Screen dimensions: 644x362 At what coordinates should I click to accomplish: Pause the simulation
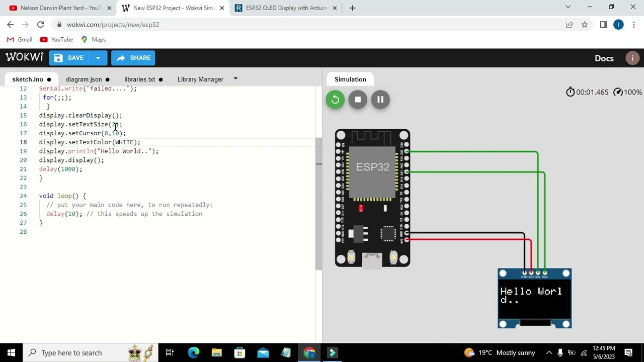tap(380, 100)
